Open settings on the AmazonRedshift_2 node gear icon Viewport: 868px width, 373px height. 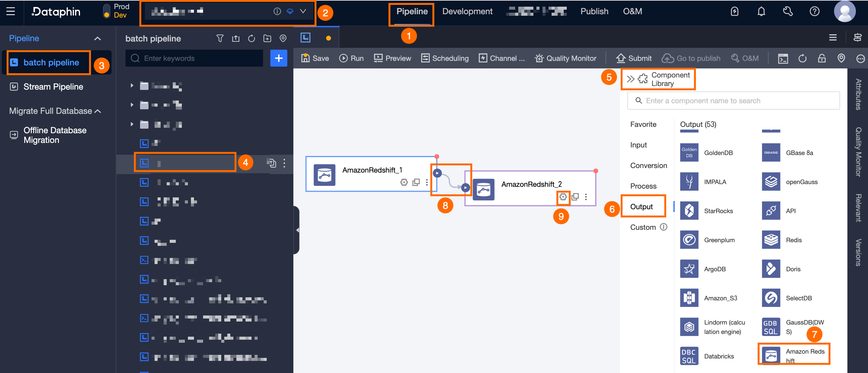click(563, 197)
